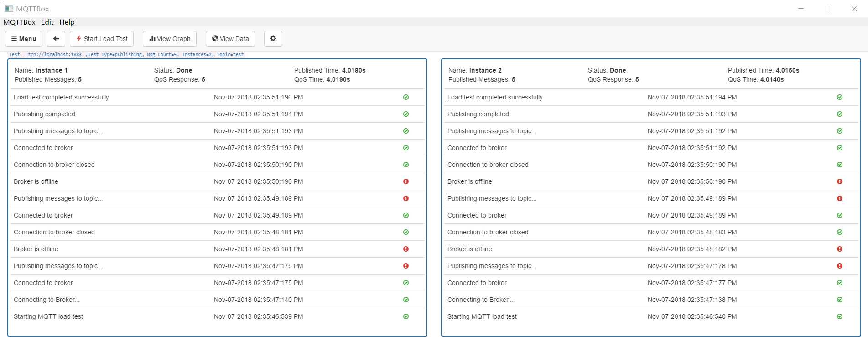This screenshot has height=337, width=868.
Task: Select Instance 2 'QoS Time: 4.0140s' text
Action: 756,79
